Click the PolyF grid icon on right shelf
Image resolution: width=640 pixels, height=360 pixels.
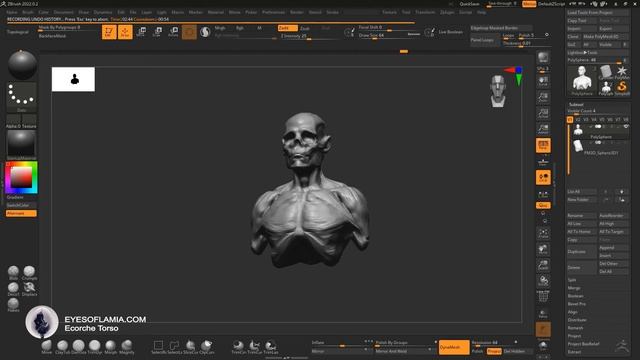543,297
